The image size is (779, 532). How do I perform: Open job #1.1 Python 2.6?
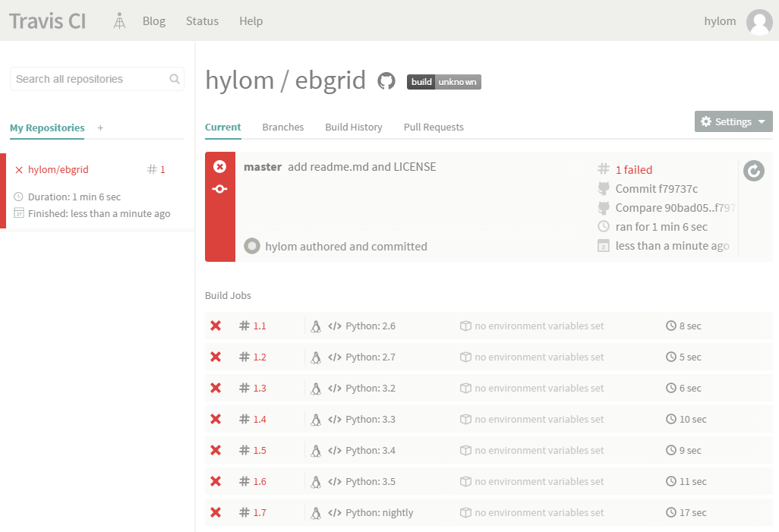point(488,326)
